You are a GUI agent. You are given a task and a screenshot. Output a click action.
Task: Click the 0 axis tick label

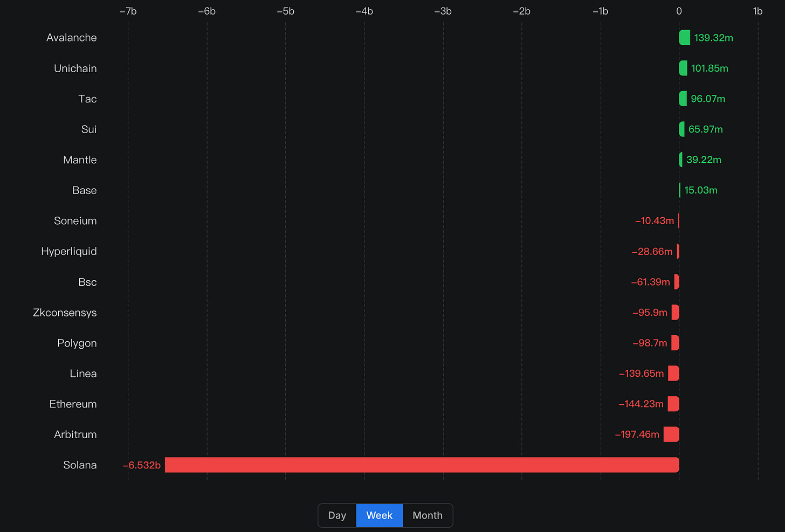[679, 11]
